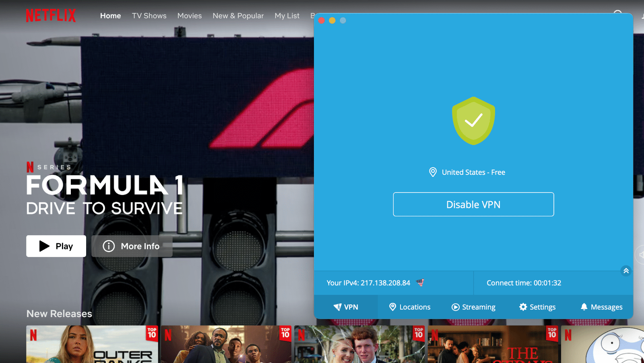Play Formula 1 Drive to Survive

point(56,246)
